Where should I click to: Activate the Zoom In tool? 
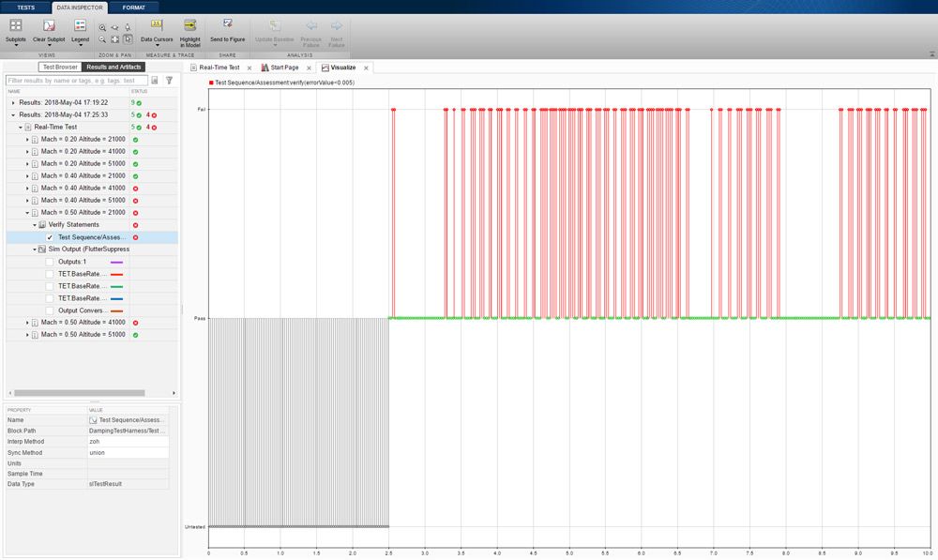[x=102, y=27]
